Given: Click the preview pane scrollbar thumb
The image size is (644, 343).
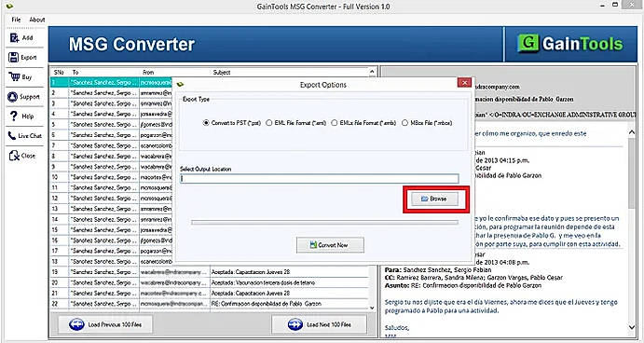Looking at the screenshot, I should (x=632, y=173).
